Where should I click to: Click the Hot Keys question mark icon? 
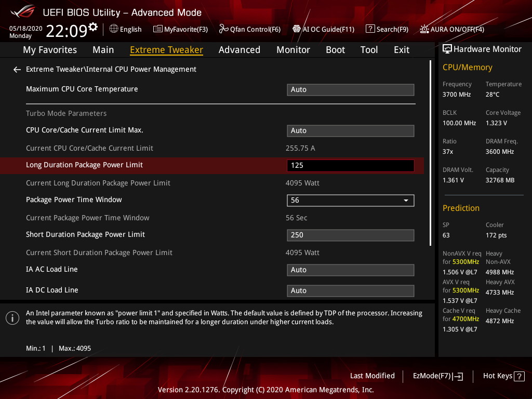click(x=519, y=376)
